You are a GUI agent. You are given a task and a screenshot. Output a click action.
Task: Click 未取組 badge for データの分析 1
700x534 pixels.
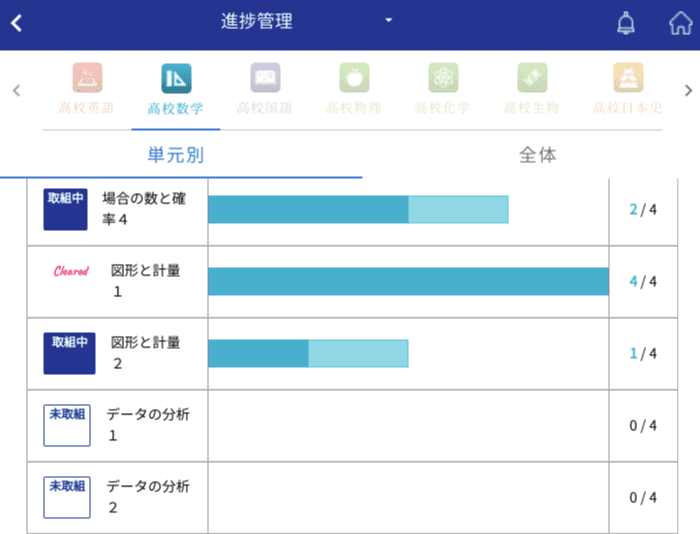pyautogui.click(x=67, y=426)
